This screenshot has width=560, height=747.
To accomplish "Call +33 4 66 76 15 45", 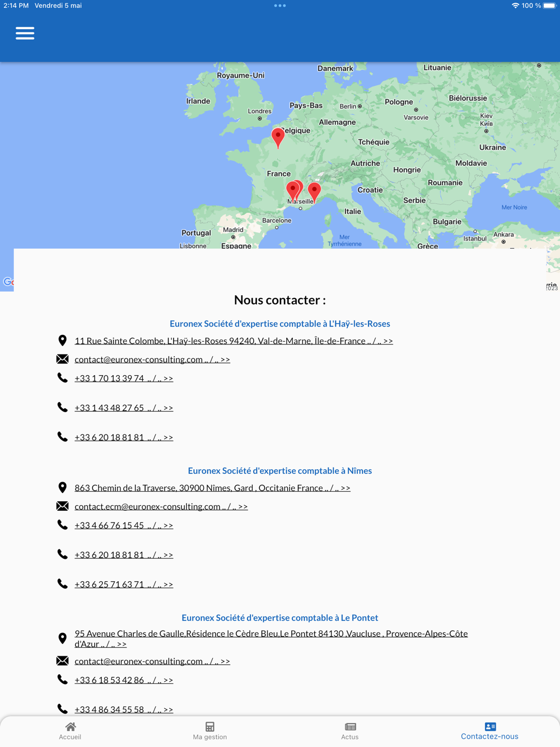I will (124, 525).
